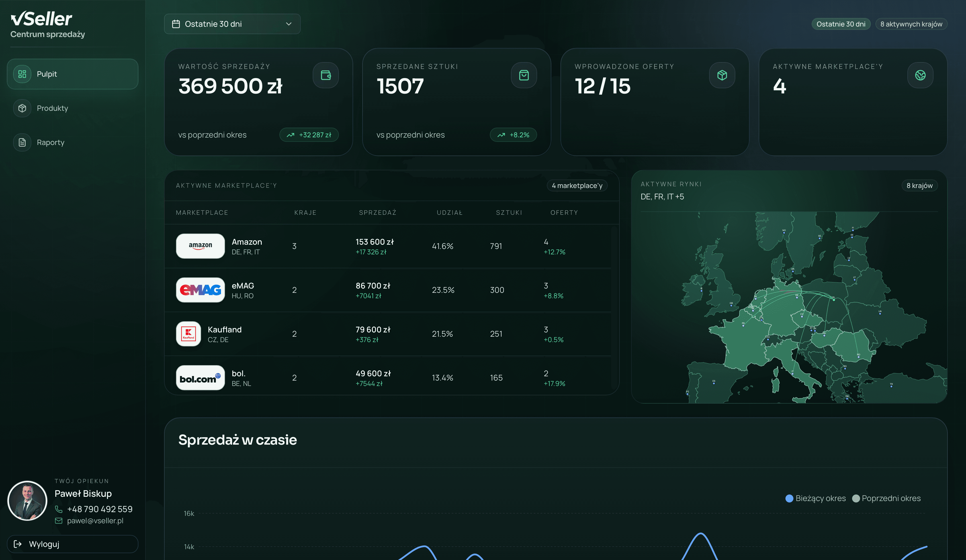Click the shopping bag icon on Sprzedane sztuki
The height and width of the screenshot is (560, 966).
[524, 75]
